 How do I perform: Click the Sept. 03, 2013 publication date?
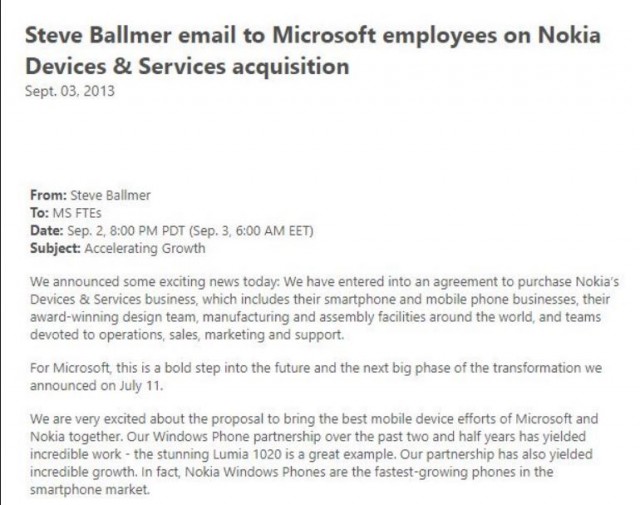[x=70, y=91]
